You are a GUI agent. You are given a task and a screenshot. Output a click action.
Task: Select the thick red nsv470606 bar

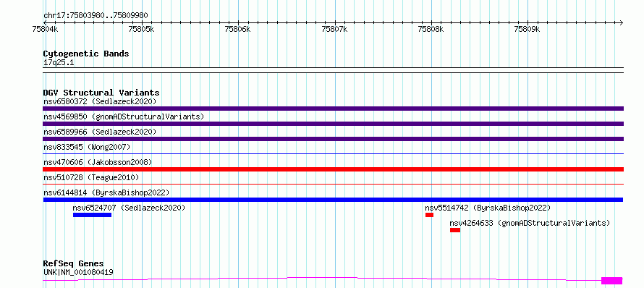tap(333, 169)
